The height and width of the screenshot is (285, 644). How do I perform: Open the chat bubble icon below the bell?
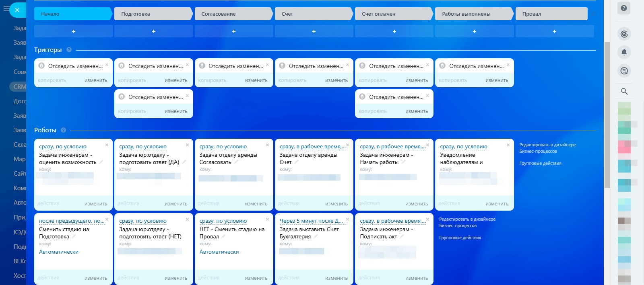coord(624,71)
